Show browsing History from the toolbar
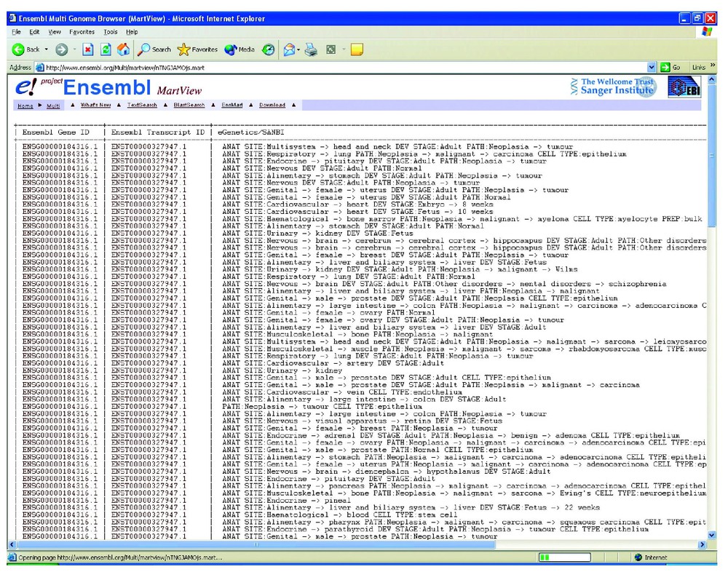Viewport: 728px width, 572px height. (268, 49)
